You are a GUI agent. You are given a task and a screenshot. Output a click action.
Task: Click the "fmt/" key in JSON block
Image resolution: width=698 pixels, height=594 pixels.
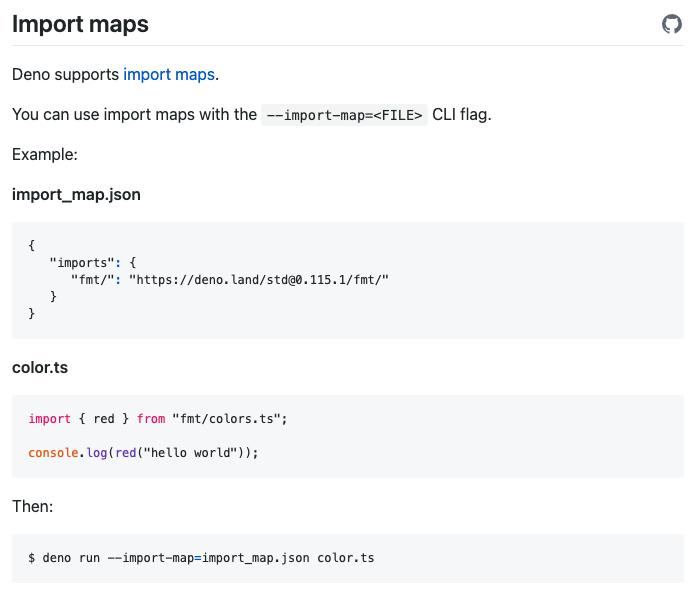pos(93,280)
